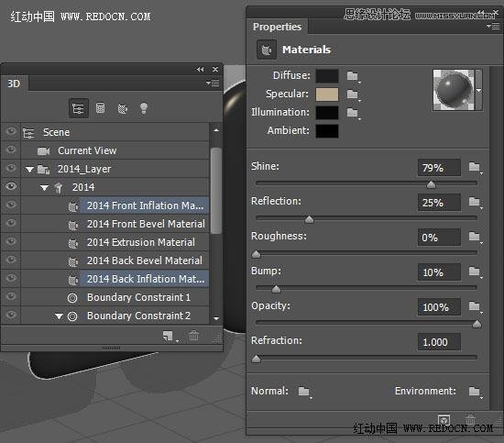This screenshot has height=443, width=504.
Task: Toggle visibility of 2014 Front Inflation Material
Action: (11, 205)
